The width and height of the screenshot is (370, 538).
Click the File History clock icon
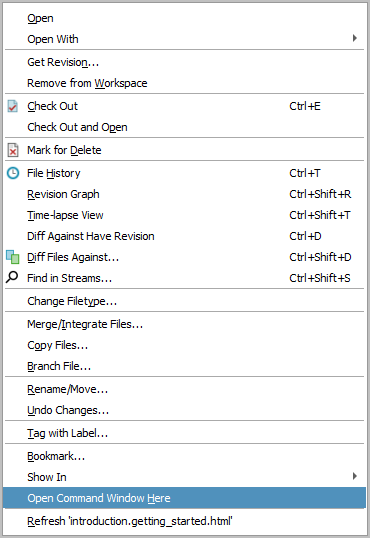point(13,173)
